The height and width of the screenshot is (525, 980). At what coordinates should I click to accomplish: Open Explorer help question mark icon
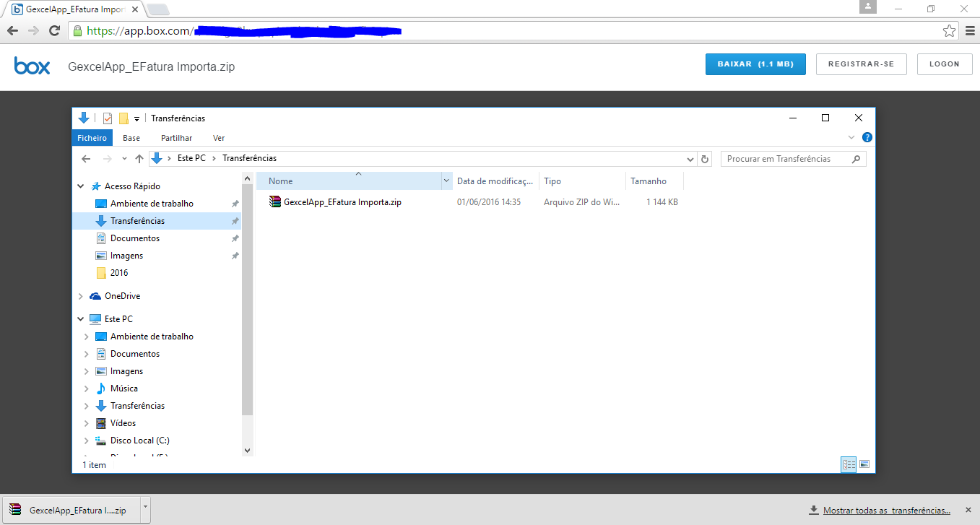[867, 137]
